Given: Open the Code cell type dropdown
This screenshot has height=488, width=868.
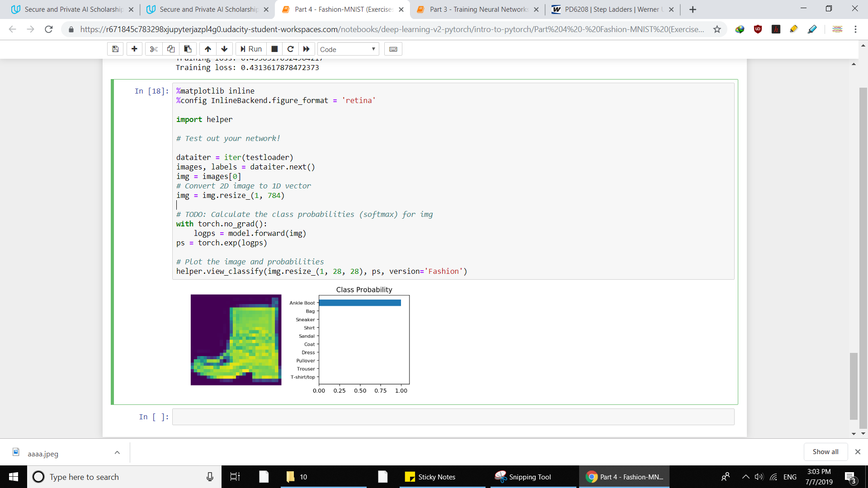Looking at the screenshot, I should click(x=348, y=49).
